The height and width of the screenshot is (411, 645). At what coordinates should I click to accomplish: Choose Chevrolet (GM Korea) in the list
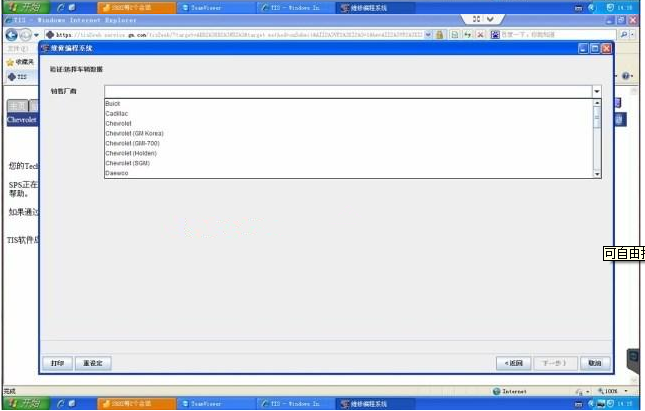(135, 133)
